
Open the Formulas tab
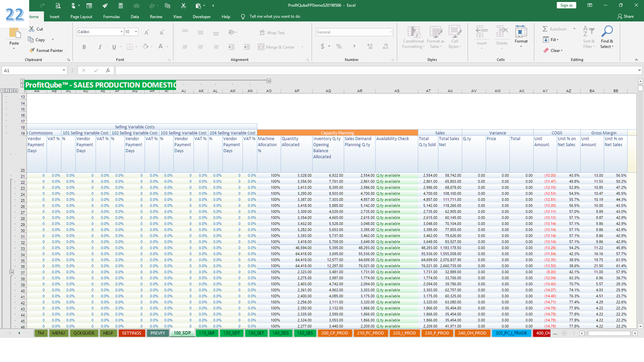[x=112, y=17]
